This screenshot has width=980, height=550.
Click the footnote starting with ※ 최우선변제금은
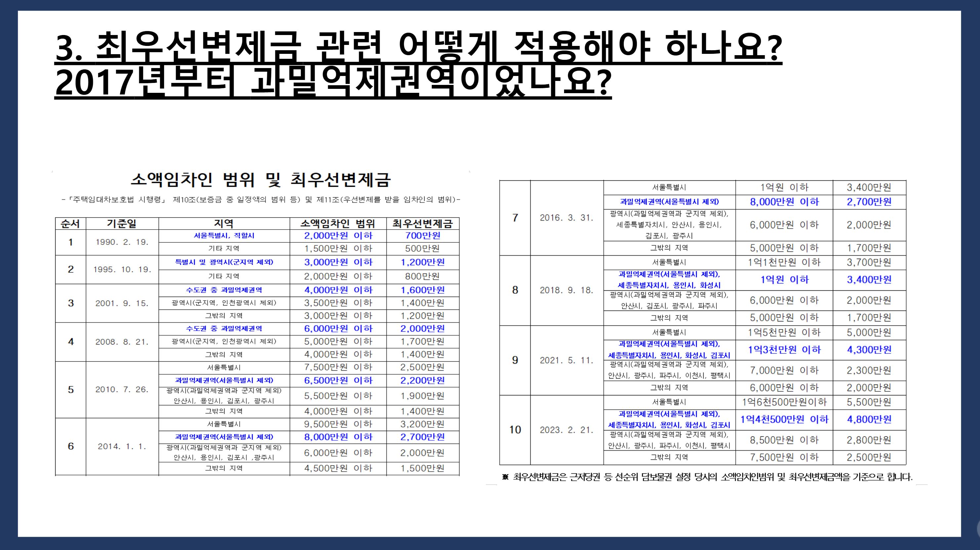click(x=707, y=477)
